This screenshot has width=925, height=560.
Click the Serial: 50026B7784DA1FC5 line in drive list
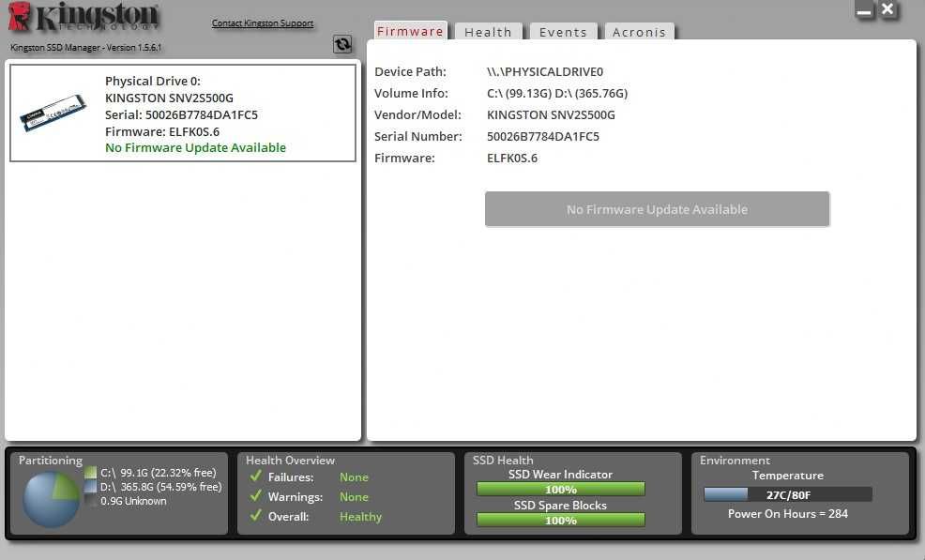(182, 114)
